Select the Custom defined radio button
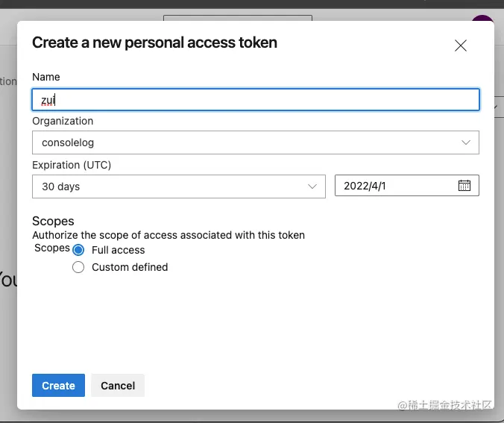 [78, 267]
